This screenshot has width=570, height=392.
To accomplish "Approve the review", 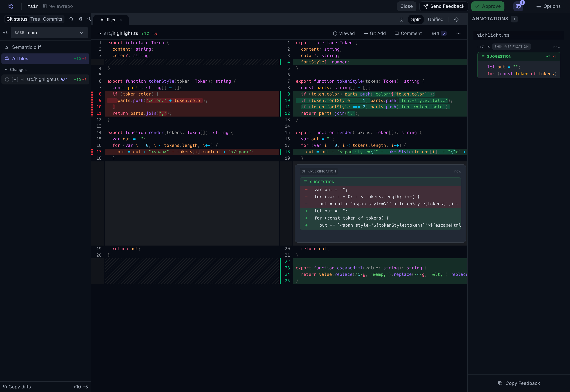I will (x=488, y=6).
